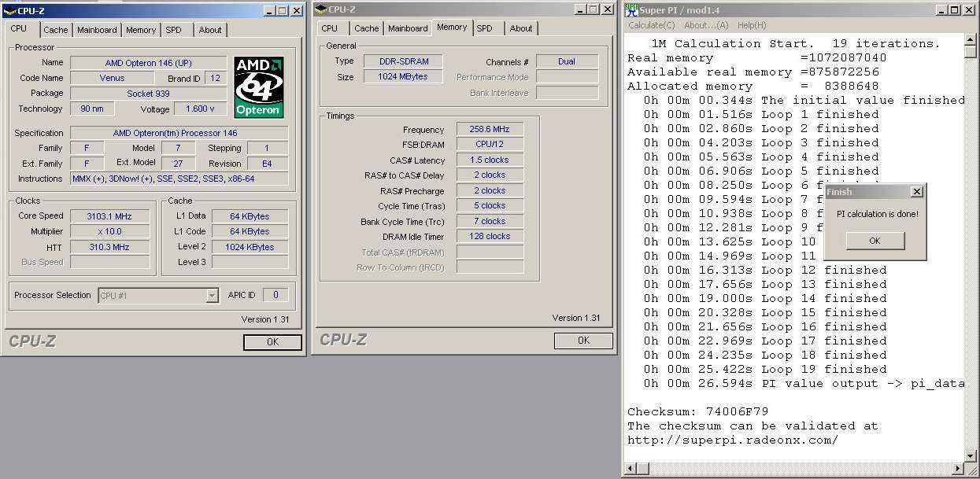Click Super PI horizontal scrollbar left arrow
The image size is (980, 479).
[x=631, y=470]
